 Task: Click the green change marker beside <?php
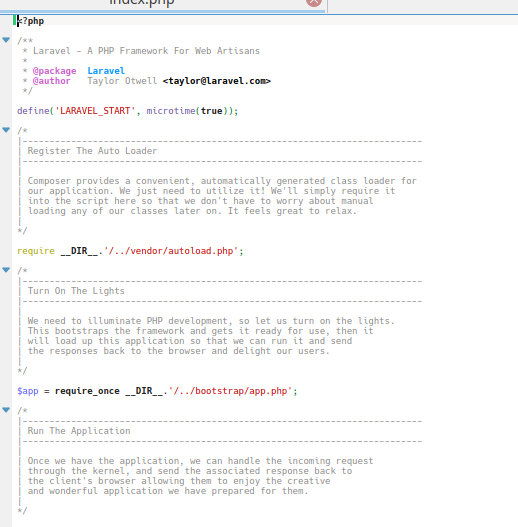pyautogui.click(x=14, y=21)
